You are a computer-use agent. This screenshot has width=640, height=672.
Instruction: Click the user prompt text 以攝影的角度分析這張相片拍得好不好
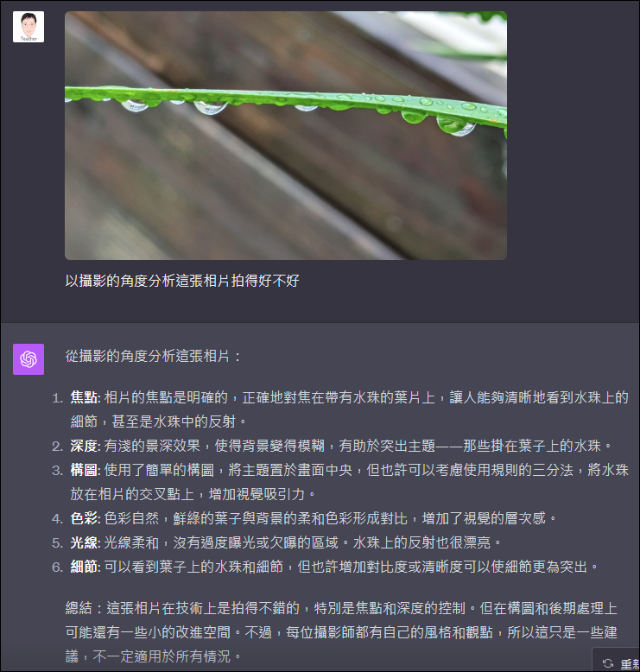(182, 281)
